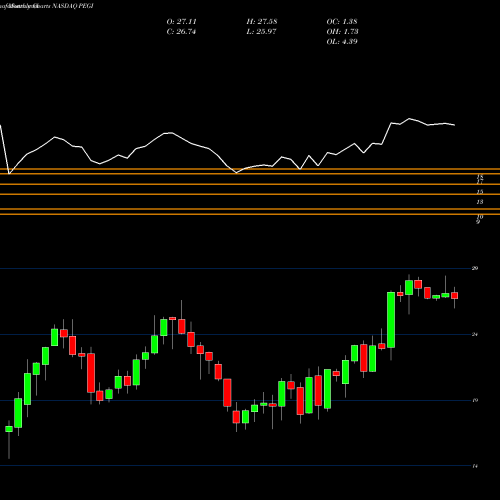Screen dimensions: 500x500
Task: Click the 19 price axis label
Action: point(475,400)
